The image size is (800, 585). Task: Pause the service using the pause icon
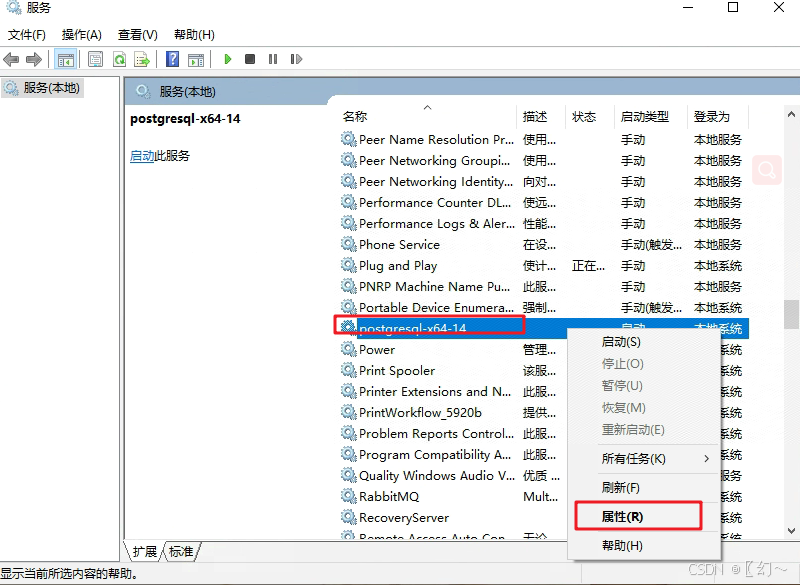pos(272,58)
